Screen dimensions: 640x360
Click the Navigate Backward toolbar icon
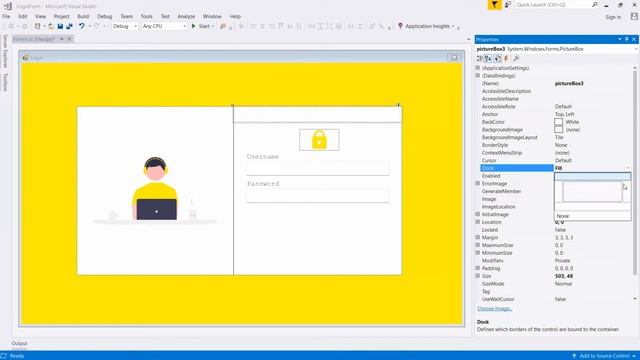[x=11, y=26]
